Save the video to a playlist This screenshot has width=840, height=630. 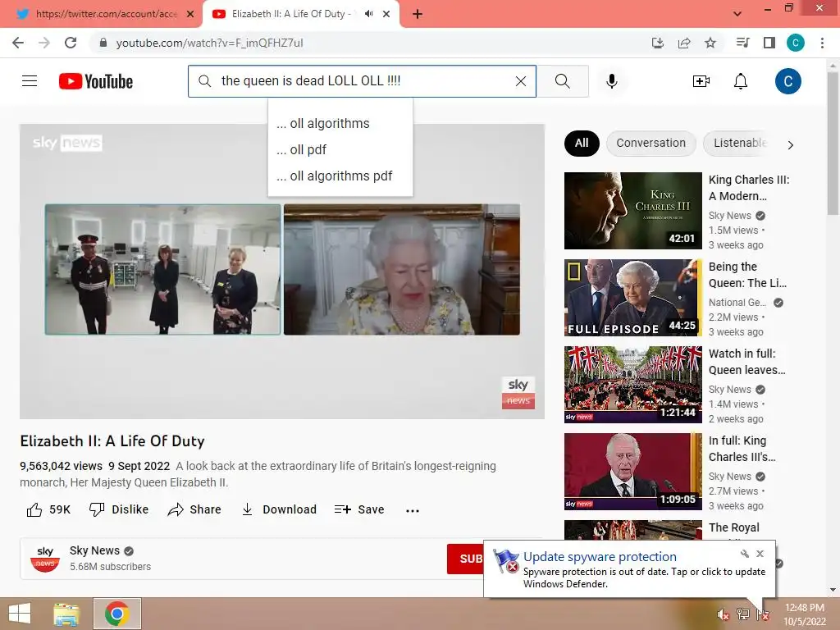(x=359, y=509)
